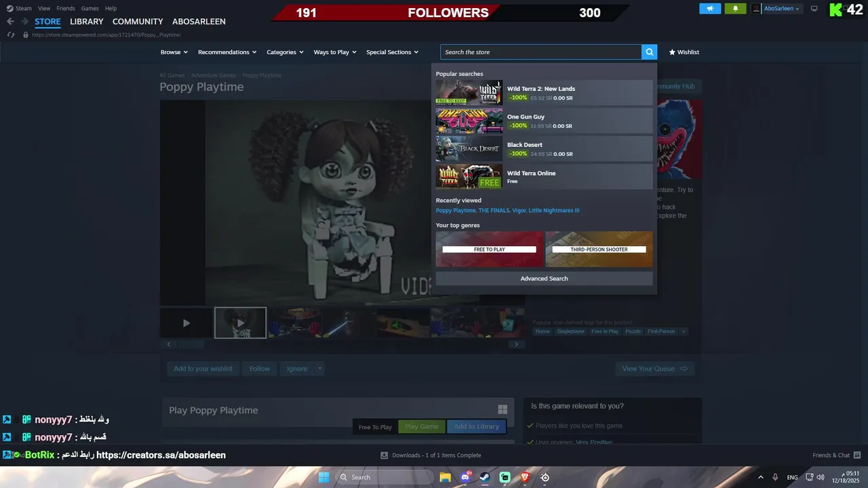Open the FREE TO PLAY genre tile

click(x=490, y=249)
